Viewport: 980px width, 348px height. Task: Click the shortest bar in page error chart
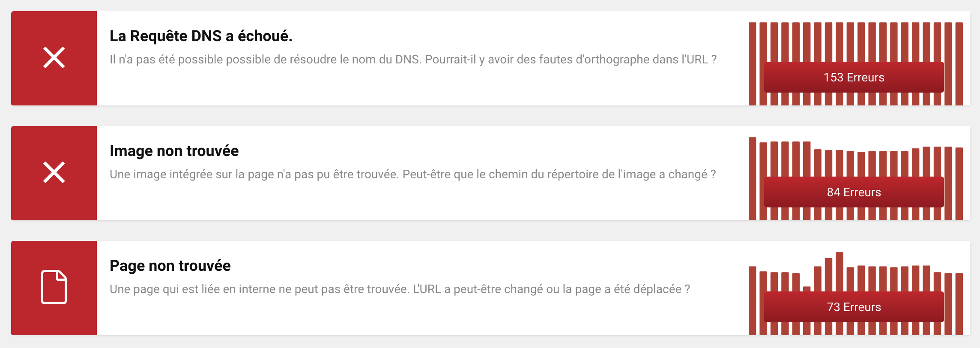pyautogui.click(x=807, y=289)
